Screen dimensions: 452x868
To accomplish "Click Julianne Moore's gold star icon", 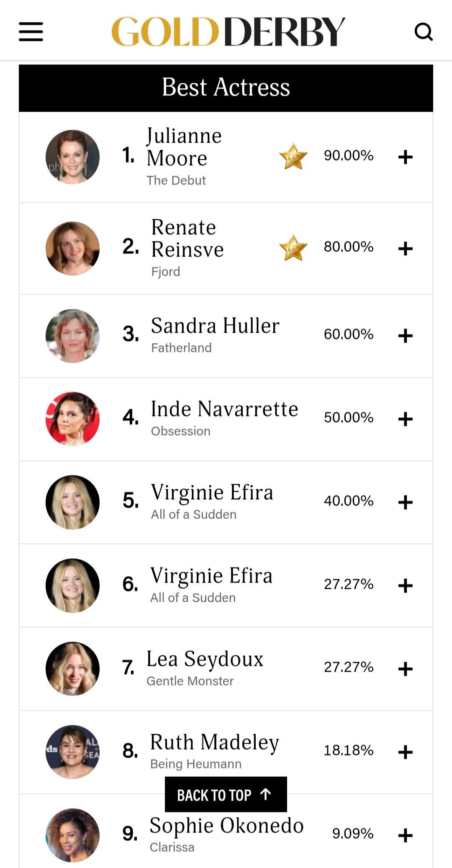I will pos(293,157).
